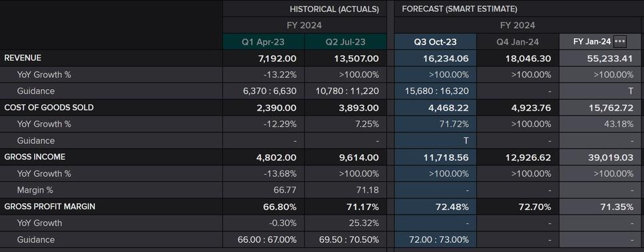
Task: Click the REVENUE row label
Action: click(23, 58)
